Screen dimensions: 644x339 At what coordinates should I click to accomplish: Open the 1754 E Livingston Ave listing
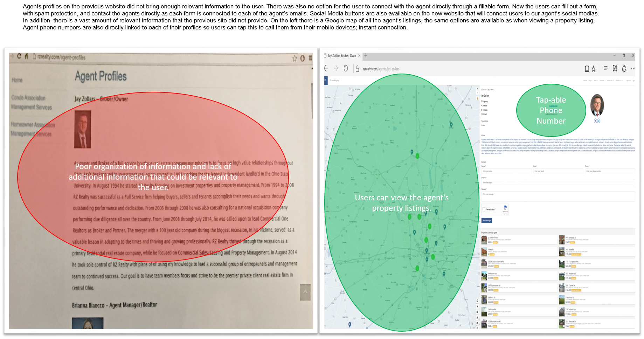[597, 264]
